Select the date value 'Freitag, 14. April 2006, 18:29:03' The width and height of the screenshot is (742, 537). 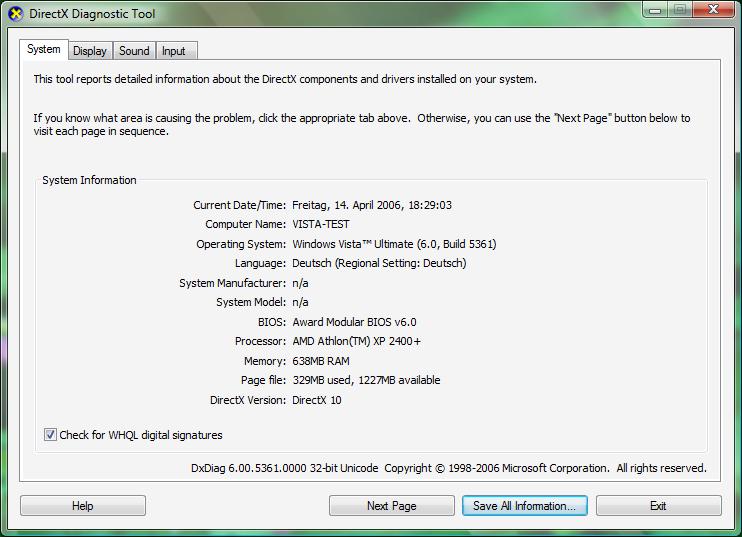tap(372, 205)
